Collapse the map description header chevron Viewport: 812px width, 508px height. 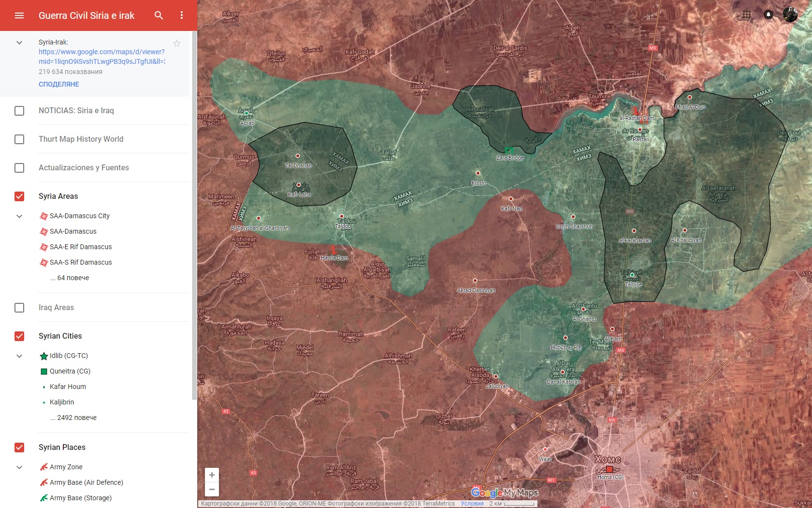point(19,43)
